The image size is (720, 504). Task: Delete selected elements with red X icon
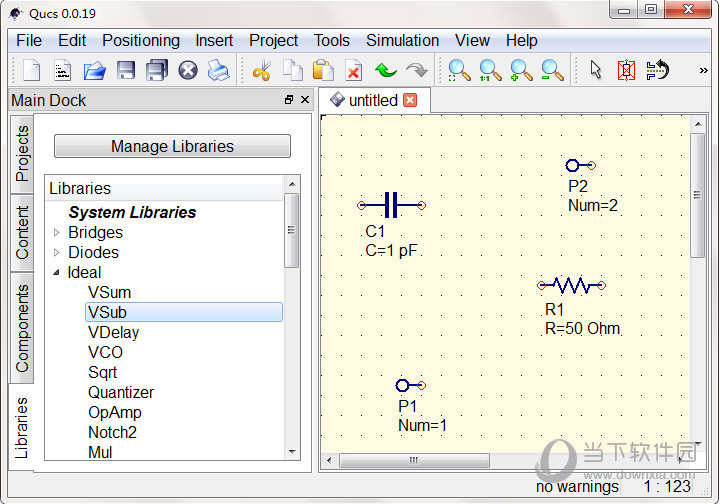pyautogui.click(x=354, y=71)
